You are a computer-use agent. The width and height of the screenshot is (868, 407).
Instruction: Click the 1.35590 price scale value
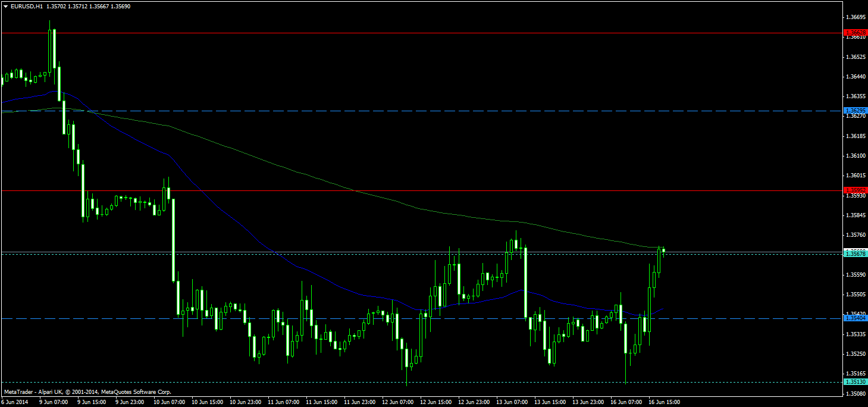(856, 275)
